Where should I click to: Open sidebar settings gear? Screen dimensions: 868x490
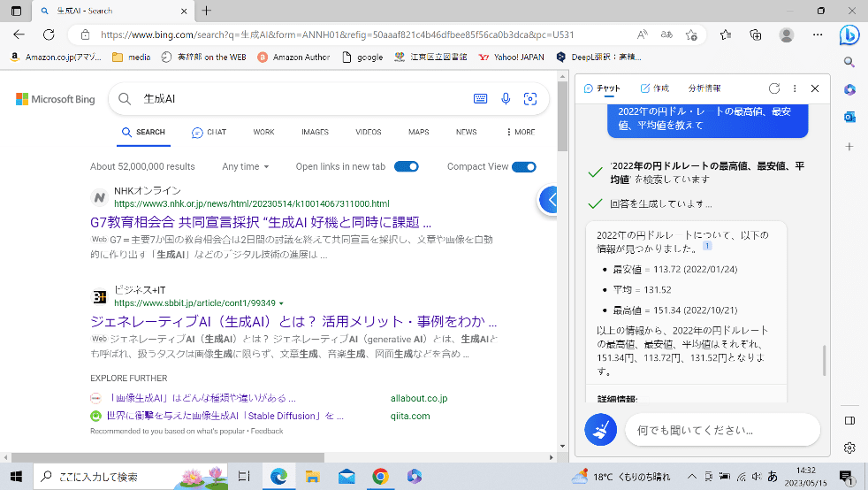(849, 448)
